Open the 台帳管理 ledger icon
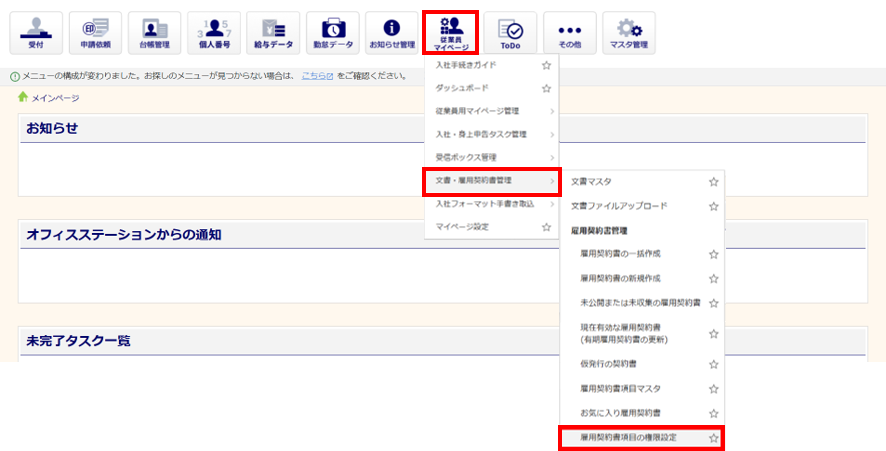886x451 pixels. point(154,33)
